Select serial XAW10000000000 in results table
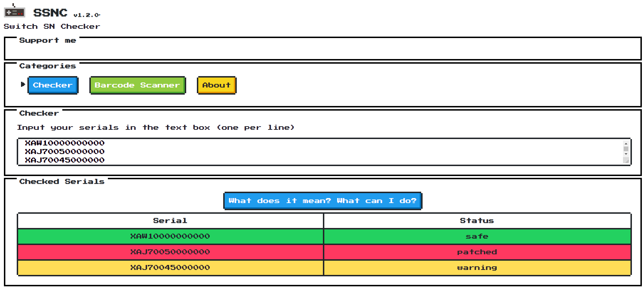 point(170,236)
